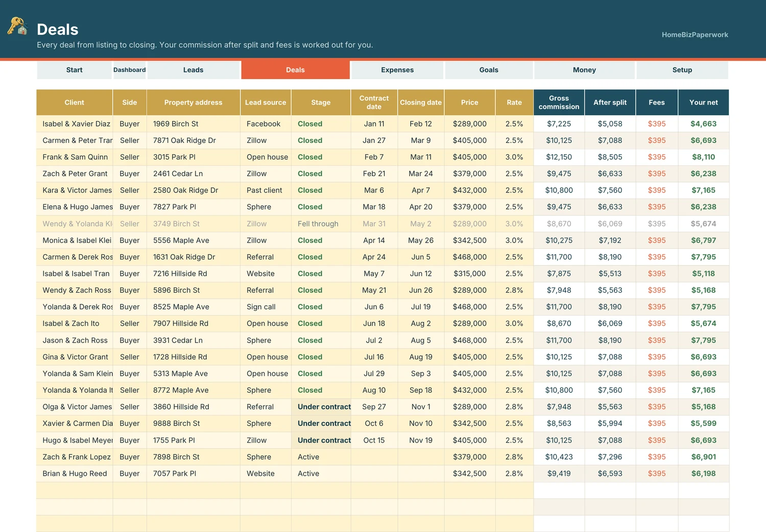Click the $6,198 net cell
The image size is (766, 532).
[704, 473]
